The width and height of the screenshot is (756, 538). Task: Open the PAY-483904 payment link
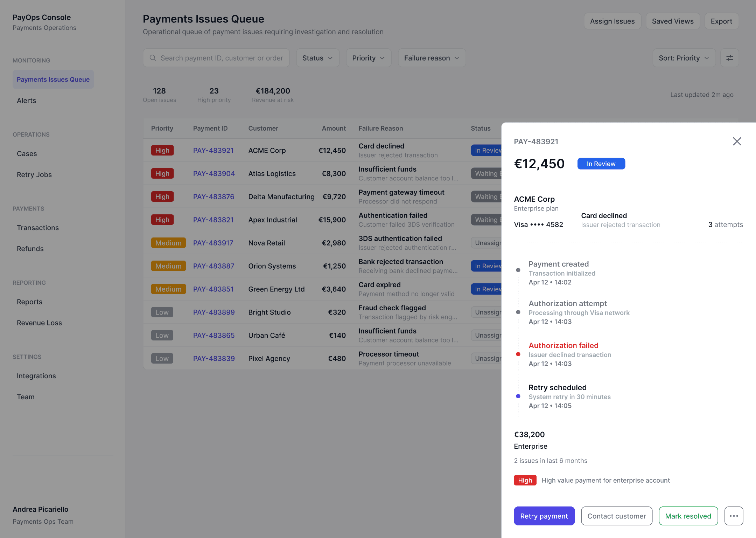click(x=214, y=174)
